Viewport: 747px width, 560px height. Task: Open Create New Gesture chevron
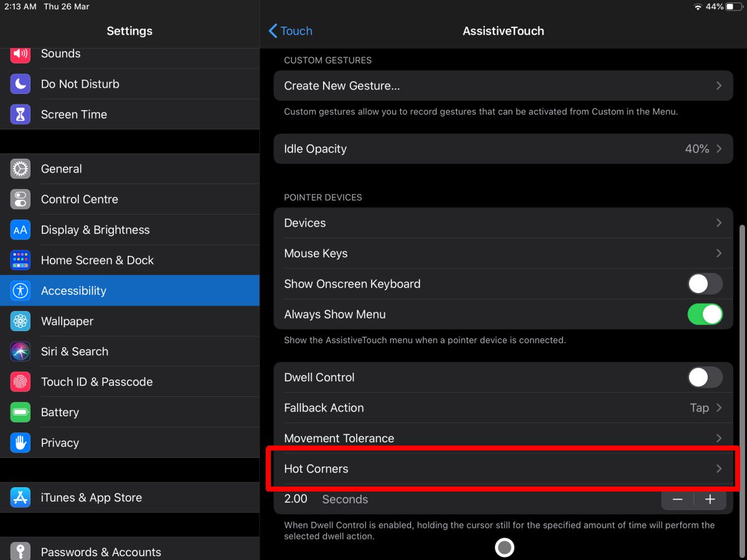coord(719,86)
